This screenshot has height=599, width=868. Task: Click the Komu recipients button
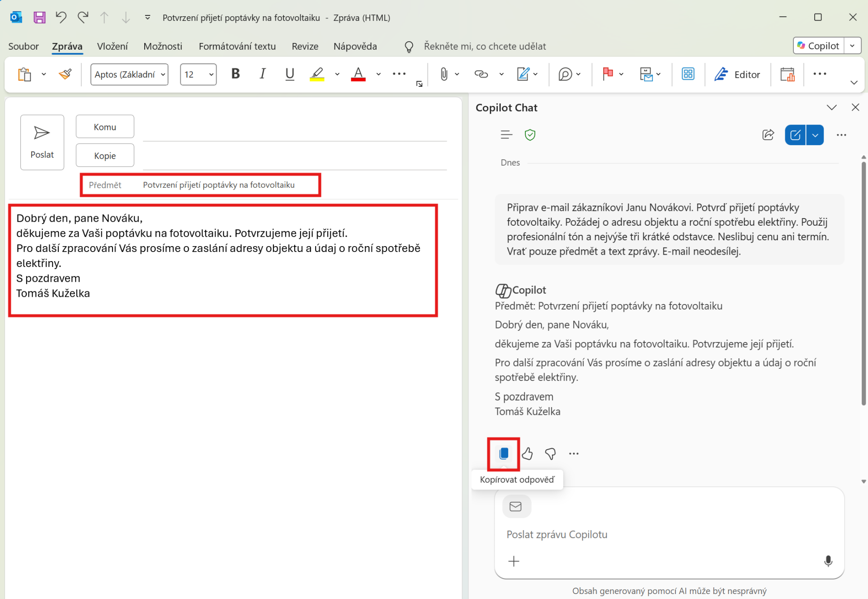point(105,127)
